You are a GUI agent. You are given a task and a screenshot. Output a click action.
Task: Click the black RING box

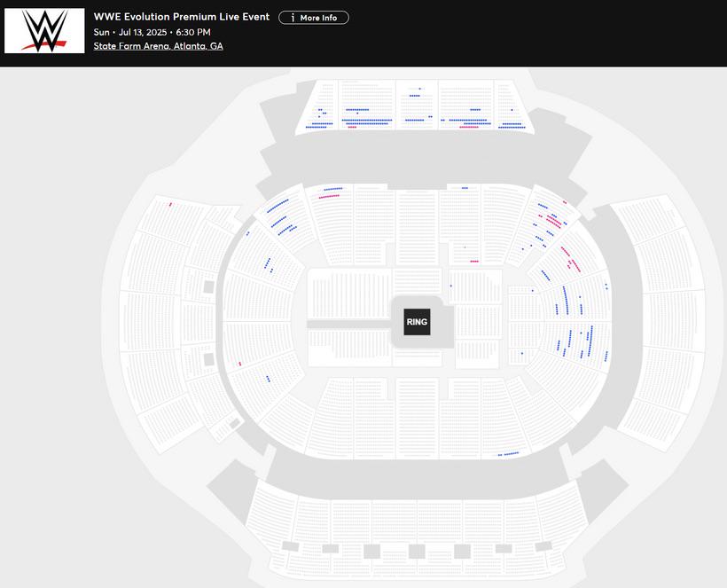pos(417,322)
